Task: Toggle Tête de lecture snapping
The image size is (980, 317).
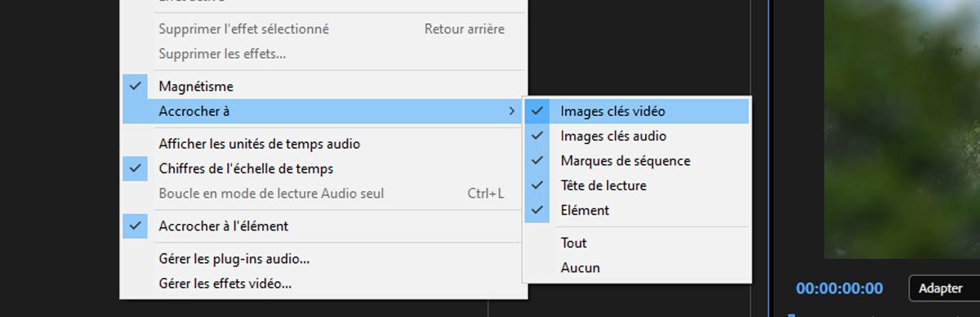Action: click(636, 185)
